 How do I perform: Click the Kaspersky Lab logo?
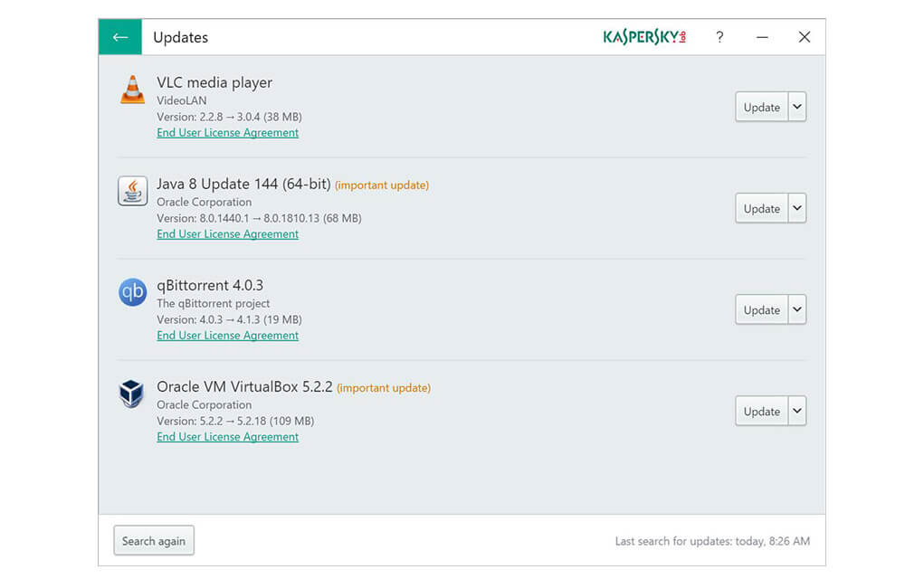(644, 37)
